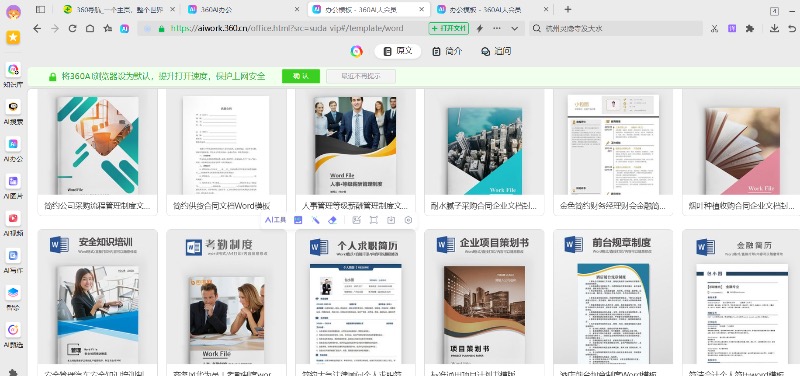
Task: Click the home icon in the toolbar
Action: coord(90,29)
